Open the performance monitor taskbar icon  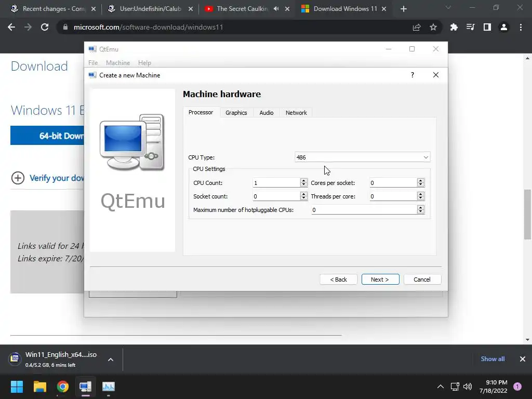coord(109,387)
